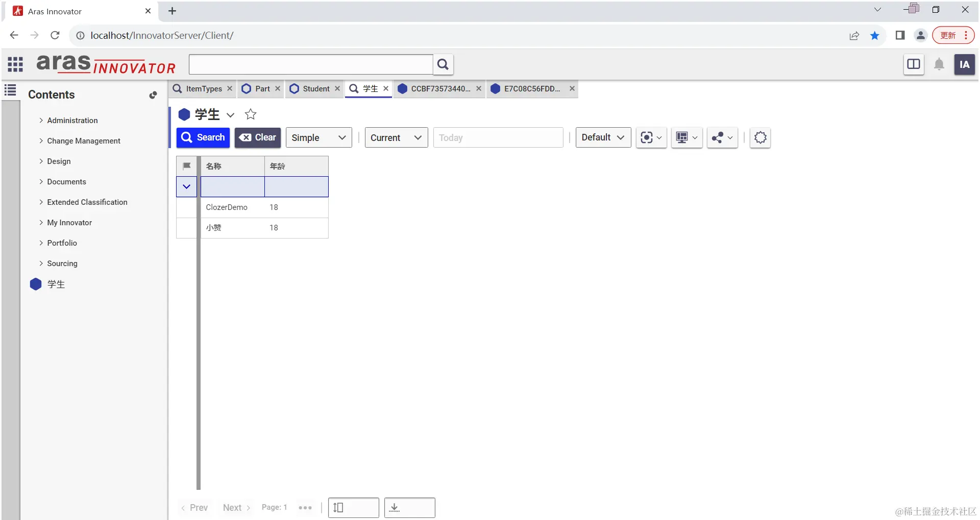Click the Today date input field
This screenshot has height=520, width=980.
(498, 137)
